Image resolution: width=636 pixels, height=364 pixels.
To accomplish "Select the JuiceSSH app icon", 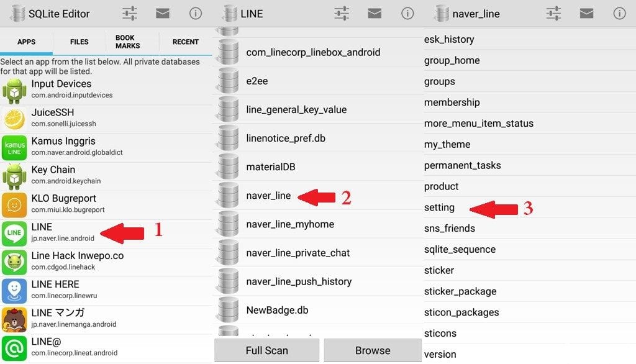I will coord(14,117).
